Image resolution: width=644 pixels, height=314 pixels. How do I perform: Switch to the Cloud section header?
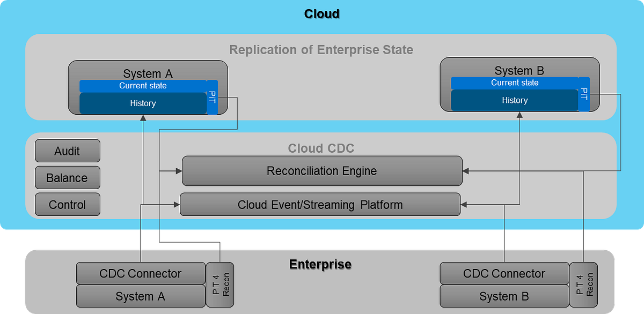pyautogui.click(x=321, y=14)
